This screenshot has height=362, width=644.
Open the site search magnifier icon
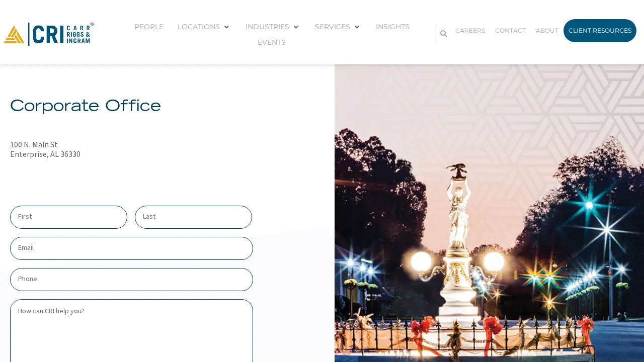point(443,34)
